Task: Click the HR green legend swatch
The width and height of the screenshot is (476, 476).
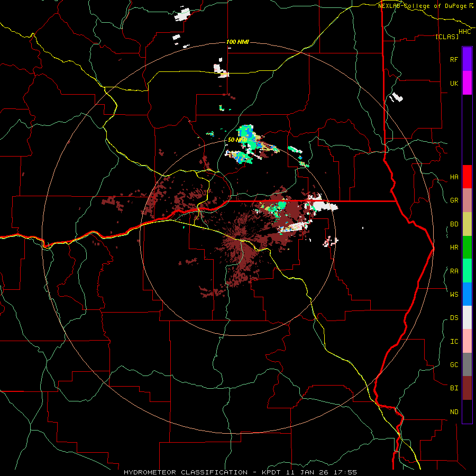Action: click(467, 248)
